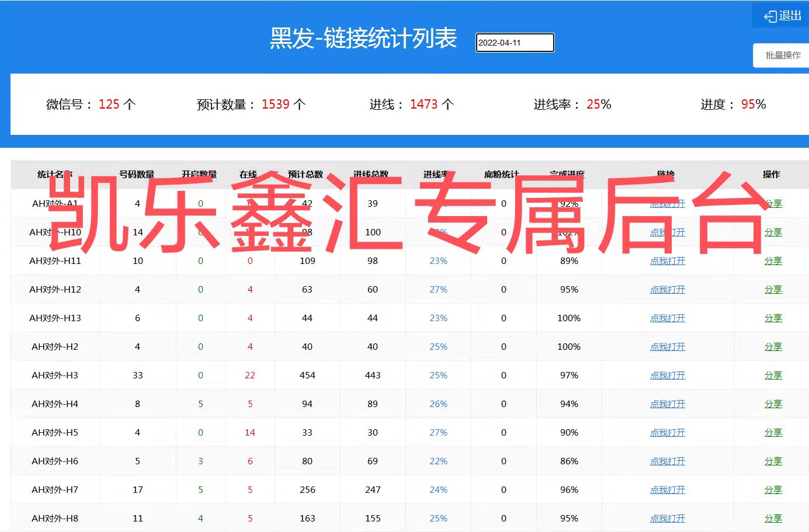The width and height of the screenshot is (809, 532).
Task: Open the 点我打开 link for AH对外-H4
Action: (x=668, y=404)
